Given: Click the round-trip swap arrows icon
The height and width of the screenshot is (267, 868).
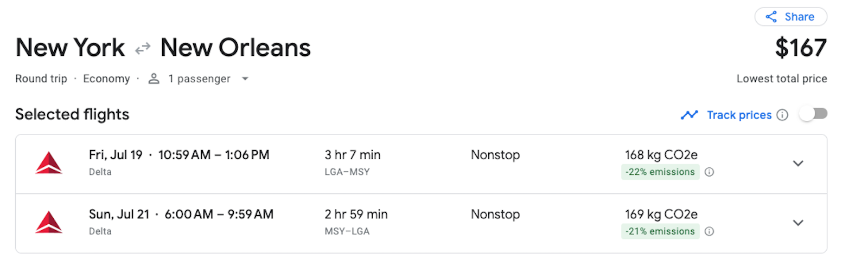Looking at the screenshot, I should pos(143,49).
